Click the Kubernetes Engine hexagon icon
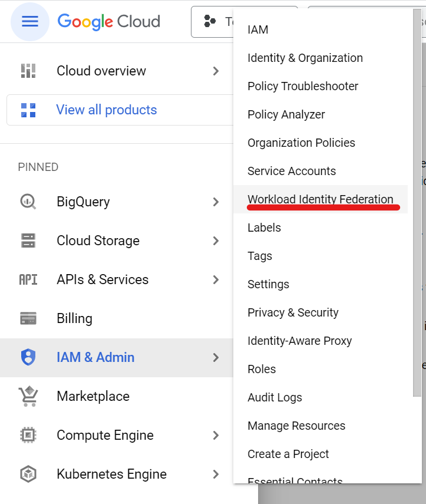Viewport: 426px width, 504px height. 28,474
